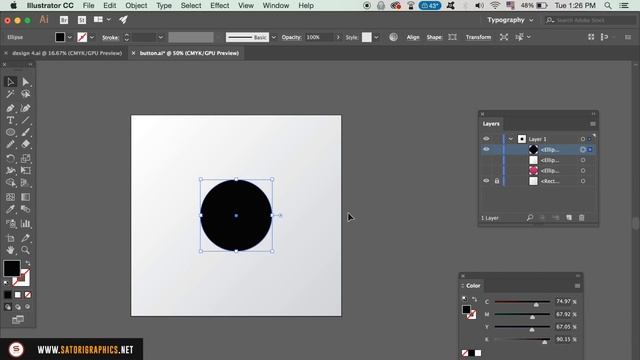Select the Type tool
This screenshot has width=640, height=360.
point(10,120)
